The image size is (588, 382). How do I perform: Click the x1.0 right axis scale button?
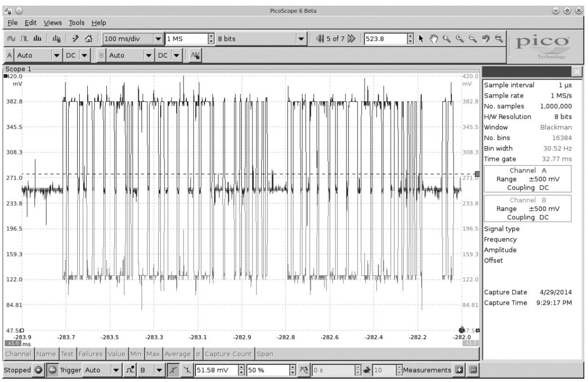coord(470,343)
